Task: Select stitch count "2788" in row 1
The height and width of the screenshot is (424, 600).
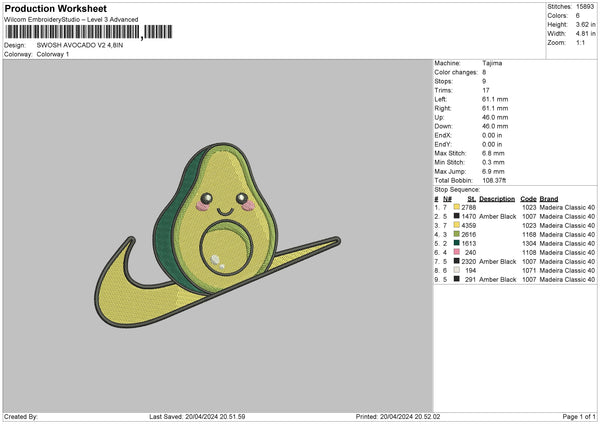Action: coord(469,207)
